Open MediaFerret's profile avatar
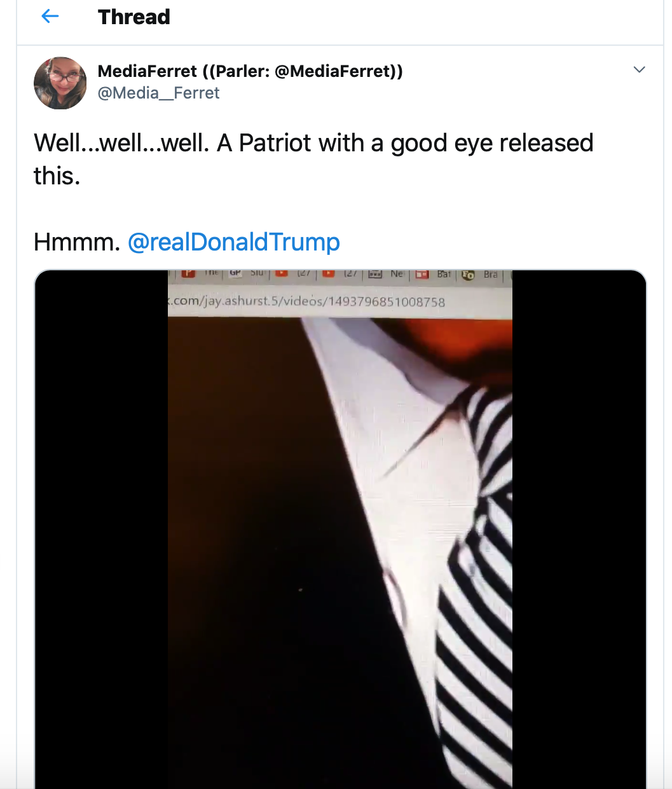The width and height of the screenshot is (672, 789). point(60,83)
